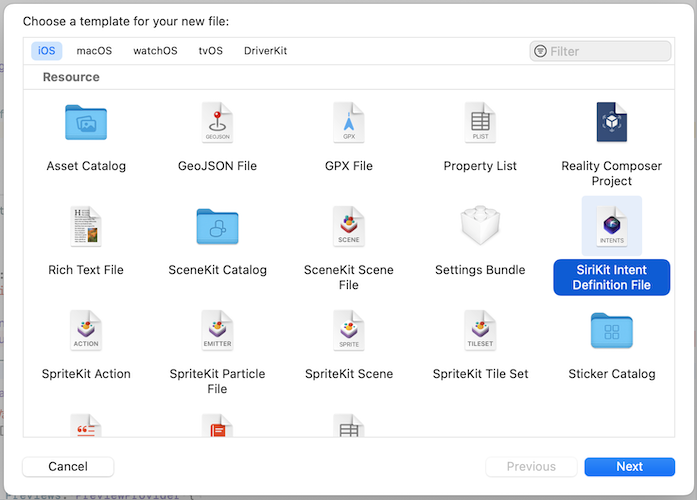
Task: Click the "Rich Text File" label
Action: tap(86, 270)
